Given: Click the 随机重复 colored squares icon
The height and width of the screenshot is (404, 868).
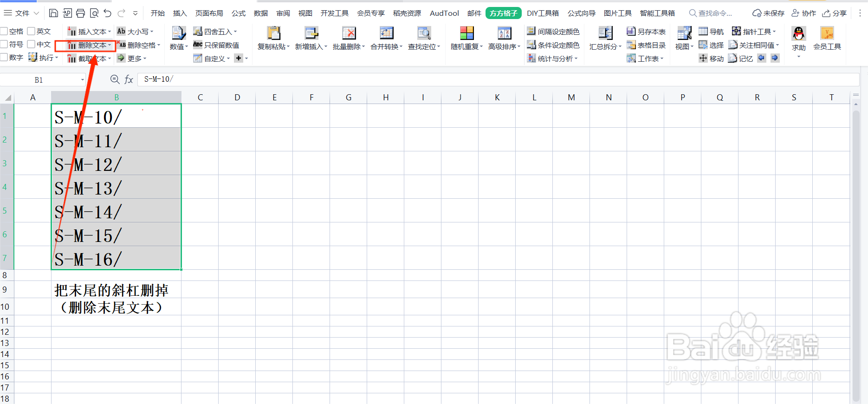Looking at the screenshot, I should pyautogui.click(x=466, y=33).
